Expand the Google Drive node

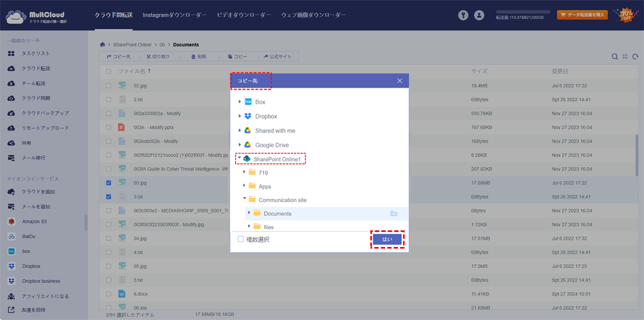(x=239, y=145)
